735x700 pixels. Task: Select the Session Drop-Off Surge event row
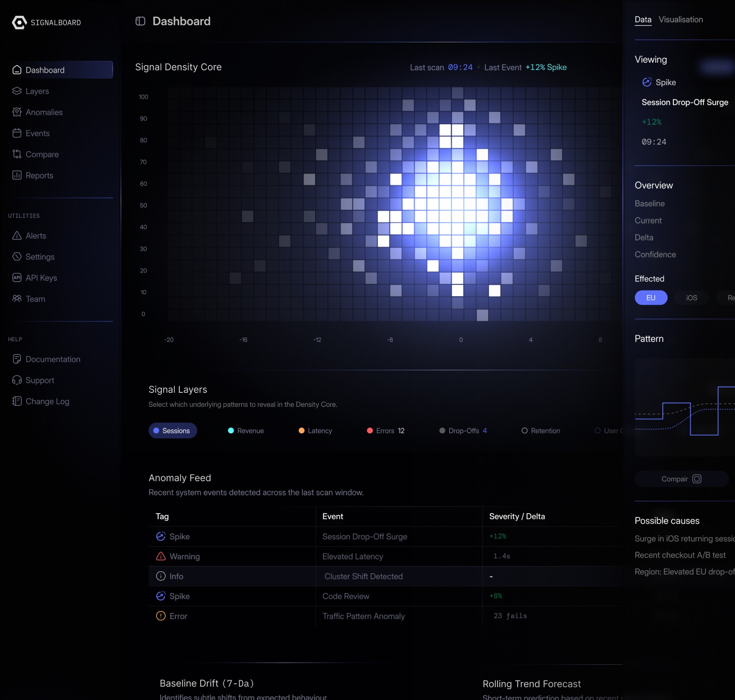pos(386,536)
